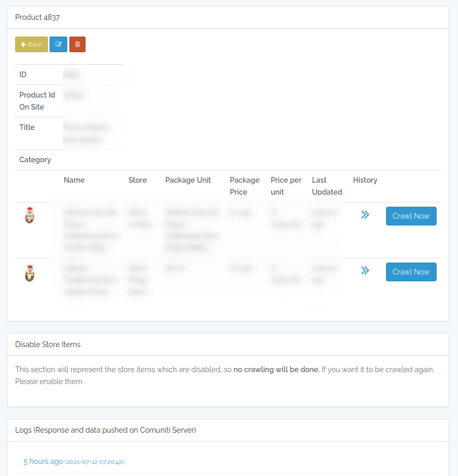
Task: Click the back arrow icon on Back button
Action: 23,44
